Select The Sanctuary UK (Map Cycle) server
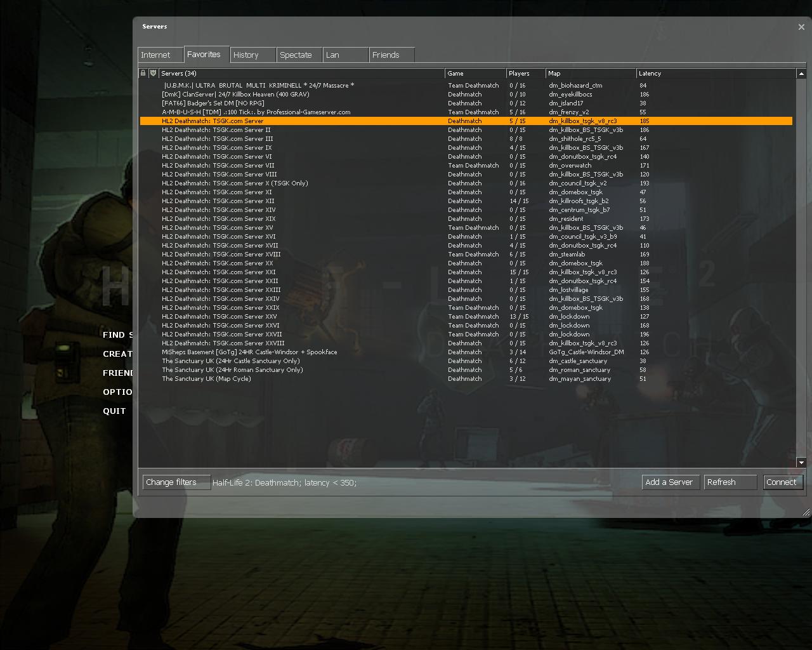Viewport: 812px width, 650px height. point(207,379)
